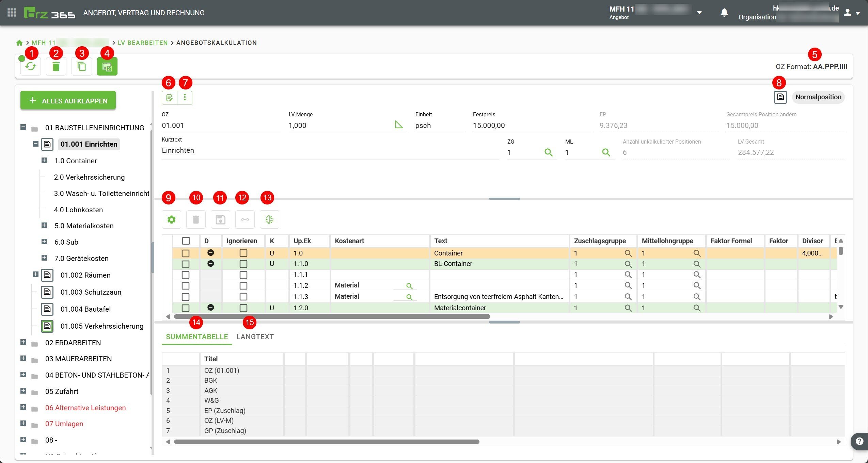Click the brain icon above the table
The height and width of the screenshot is (463, 868).
point(269,220)
